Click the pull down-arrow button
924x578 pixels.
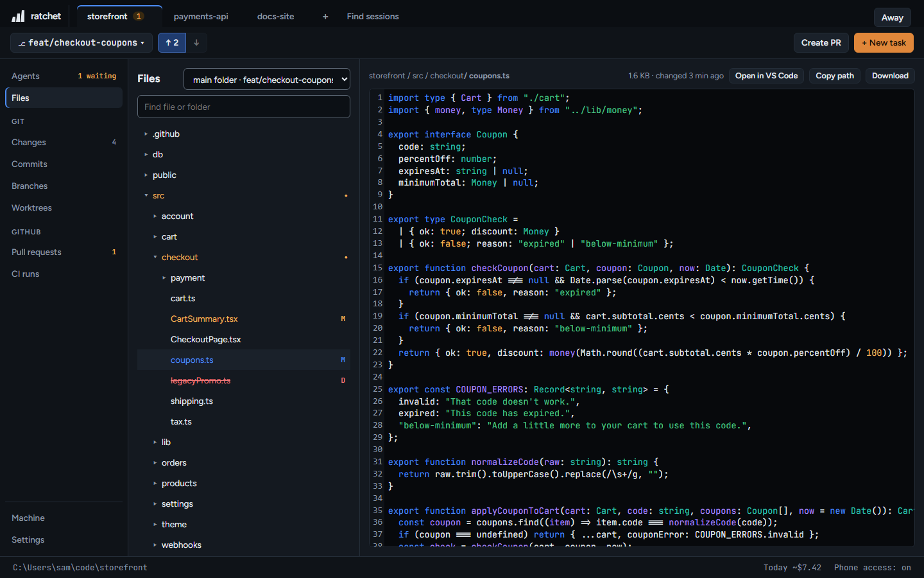click(196, 42)
